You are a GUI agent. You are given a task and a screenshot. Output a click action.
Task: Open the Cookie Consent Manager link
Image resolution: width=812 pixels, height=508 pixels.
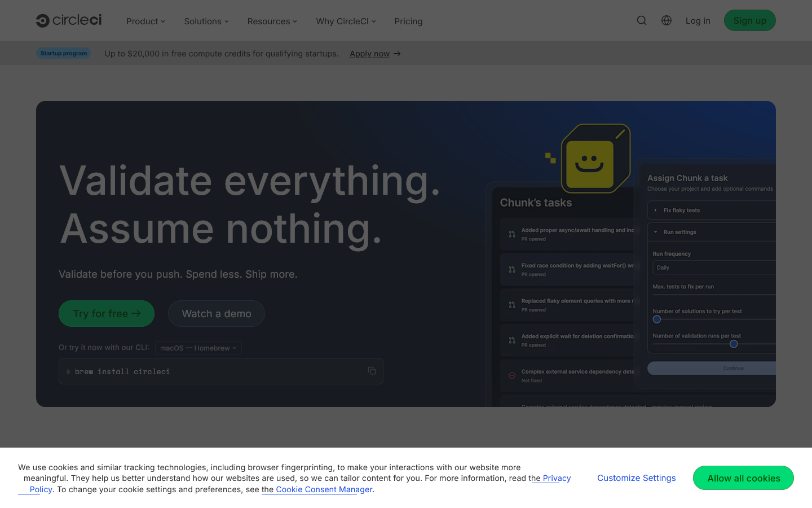pos(324,489)
